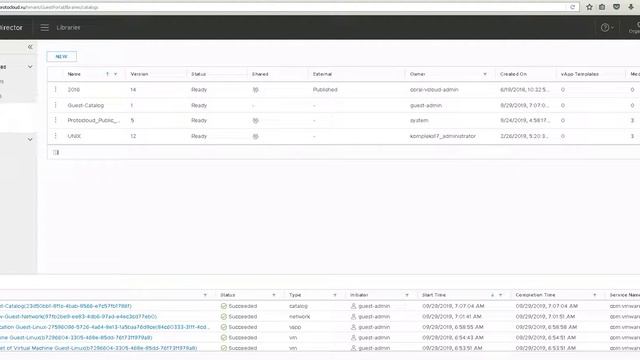This screenshot has width=640, height=360.
Task: Click the Succeeded icon on the catalog task
Action: point(224,306)
